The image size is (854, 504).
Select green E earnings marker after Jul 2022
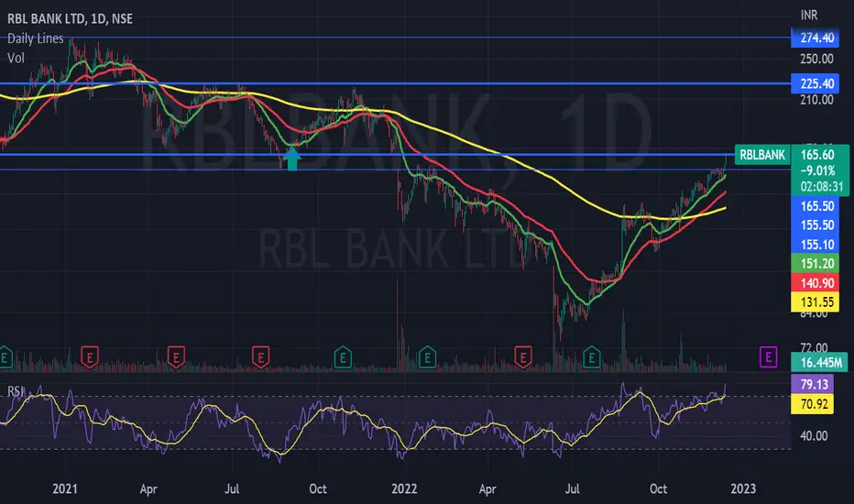[x=592, y=356]
